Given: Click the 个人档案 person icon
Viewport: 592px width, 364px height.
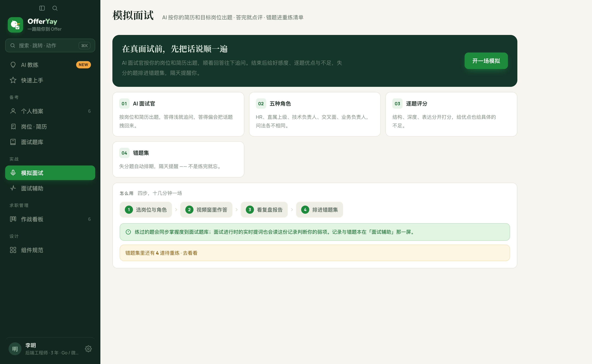Looking at the screenshot, I should coord(13,111).
